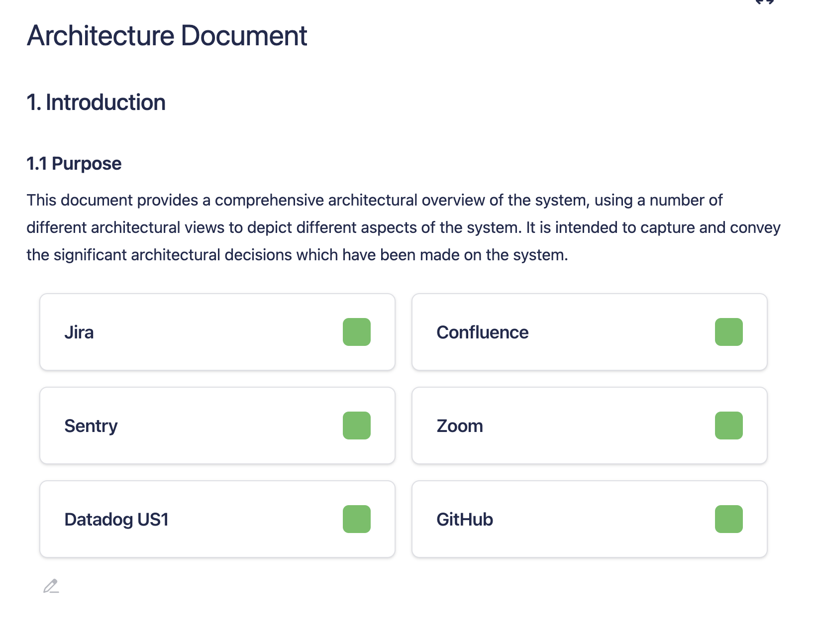Click the Architecture Document page title
Screen dimensions: 818x644
[167, 36]
